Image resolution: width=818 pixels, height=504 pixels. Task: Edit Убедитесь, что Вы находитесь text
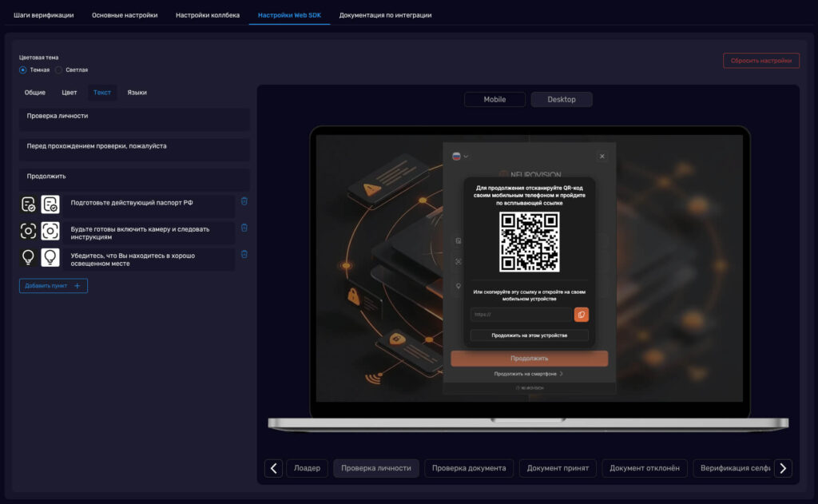(150, 260)
